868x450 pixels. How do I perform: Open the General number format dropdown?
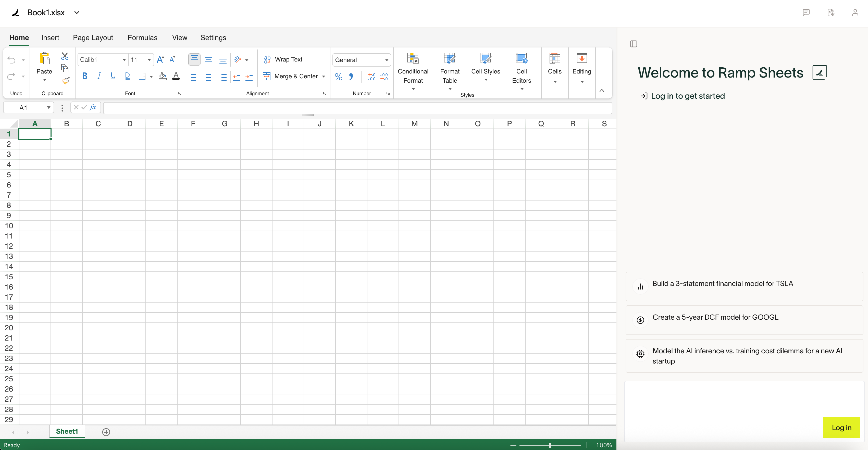(387, 60)
